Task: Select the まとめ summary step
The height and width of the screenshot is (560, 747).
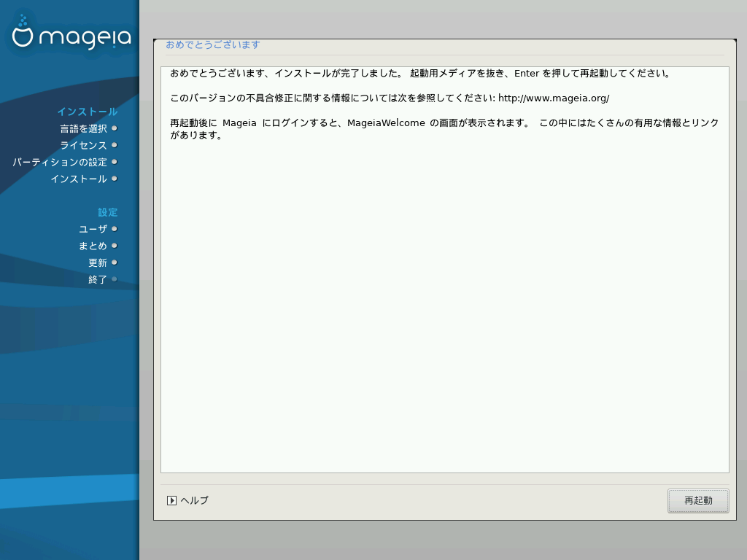Action: pos(93,246)
